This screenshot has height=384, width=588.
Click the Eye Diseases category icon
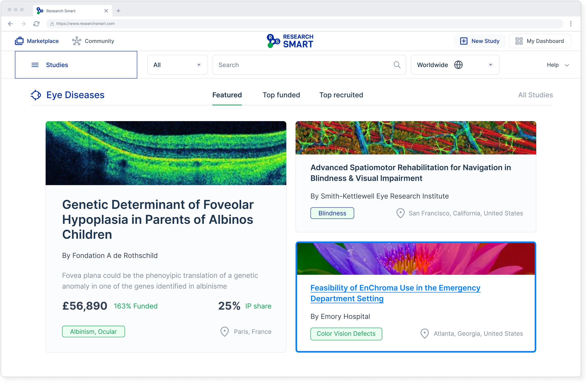pyautogui.click(x=36, y=95)
